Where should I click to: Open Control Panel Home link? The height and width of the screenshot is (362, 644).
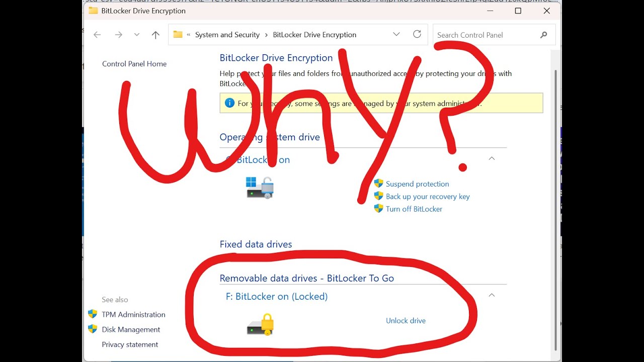click(134, 64)
